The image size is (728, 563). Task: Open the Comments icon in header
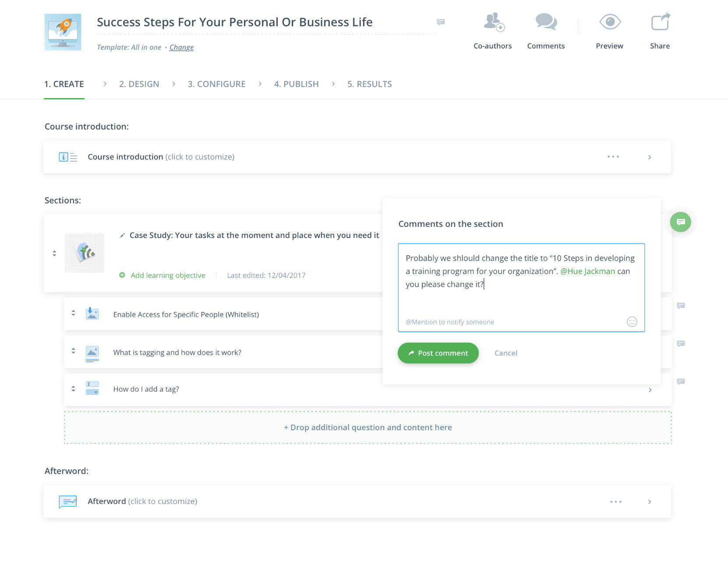[x=546, y=22]
